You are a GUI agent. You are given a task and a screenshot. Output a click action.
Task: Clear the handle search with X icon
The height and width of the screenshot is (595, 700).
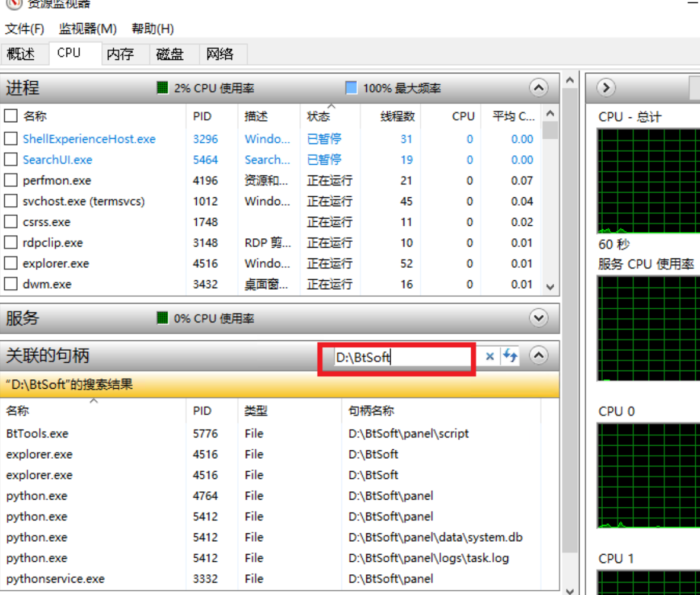(x=490, y=356)
